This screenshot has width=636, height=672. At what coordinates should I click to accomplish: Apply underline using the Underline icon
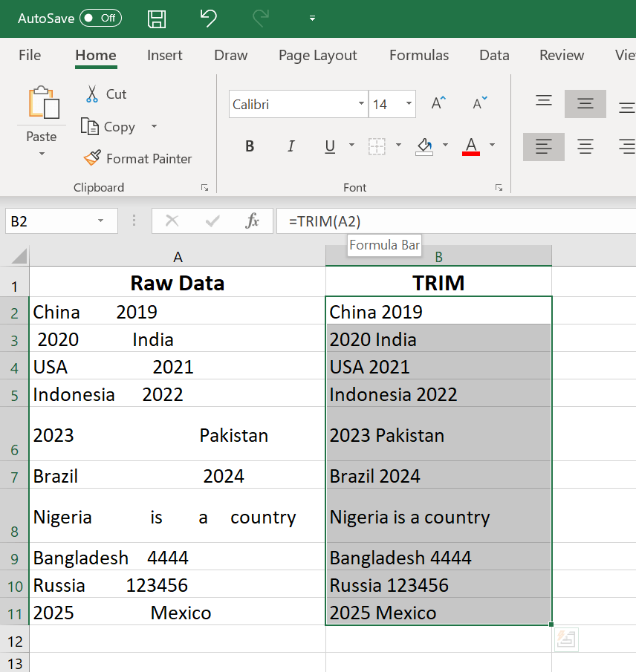pos(329,146)
